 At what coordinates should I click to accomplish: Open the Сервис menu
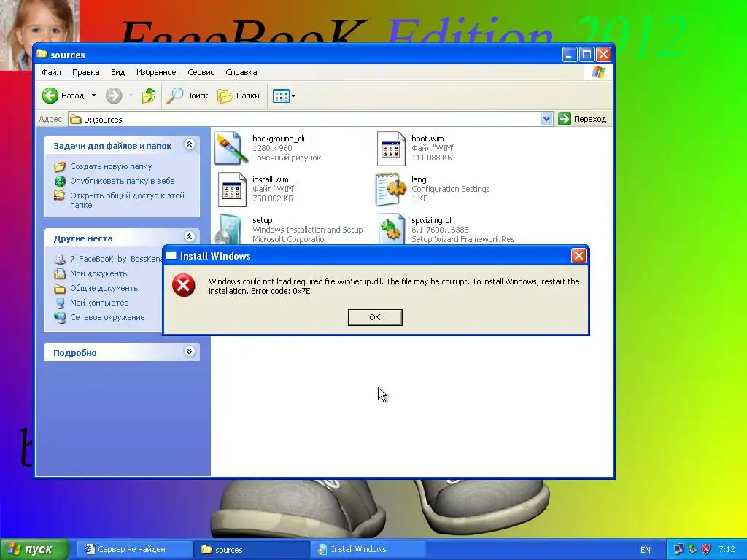click(201, 72)
